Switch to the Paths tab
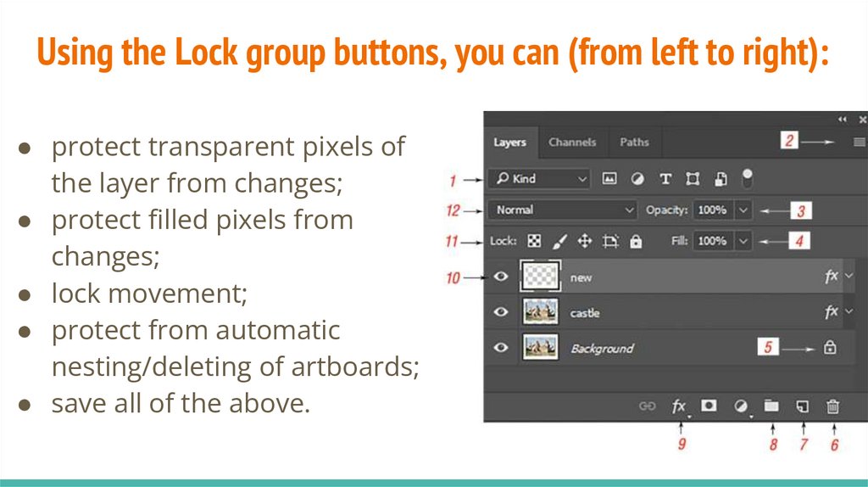Image resolution: width=868 pixels, height=487 pixels. click(634, 143)
